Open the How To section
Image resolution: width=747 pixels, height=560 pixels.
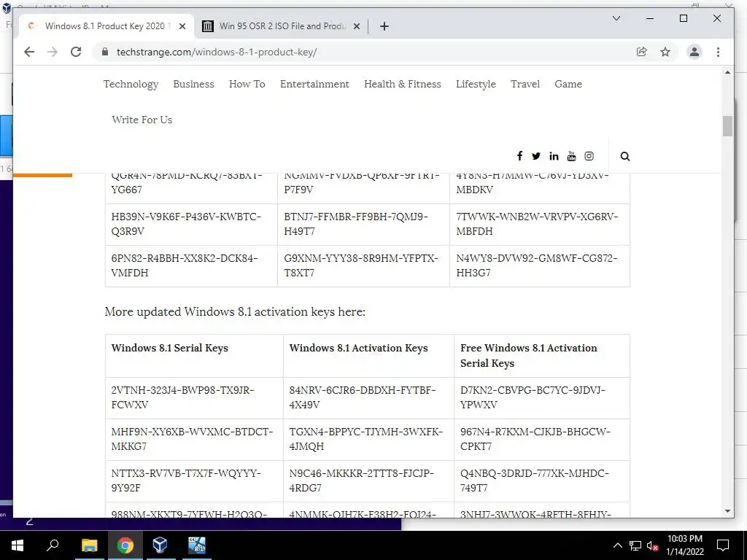tap(247, 84)
